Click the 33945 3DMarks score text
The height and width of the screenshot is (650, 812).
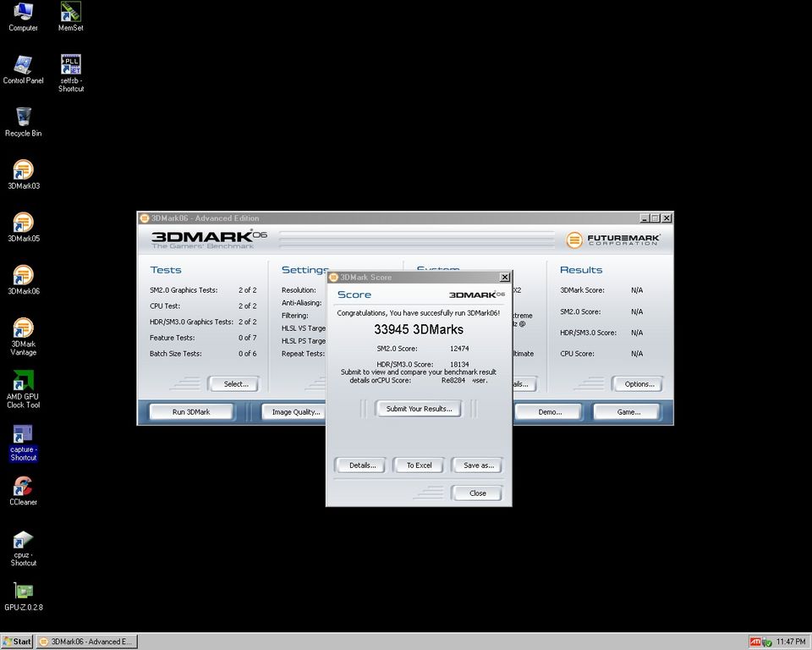click(419, 329)
